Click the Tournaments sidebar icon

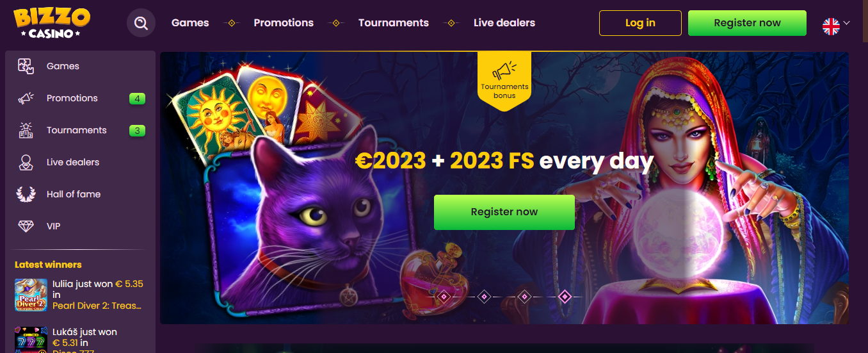pyautogui.click(x=26, y=130)
